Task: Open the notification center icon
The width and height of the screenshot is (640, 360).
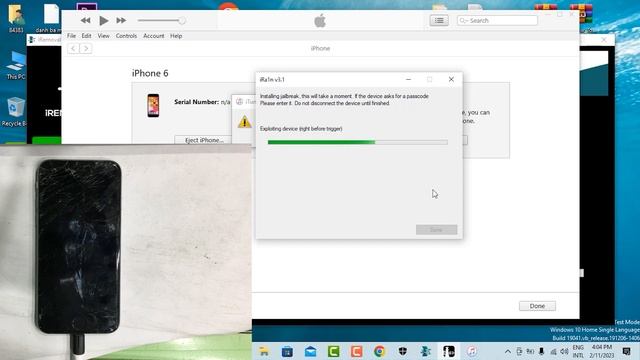Action: point(627,351)
